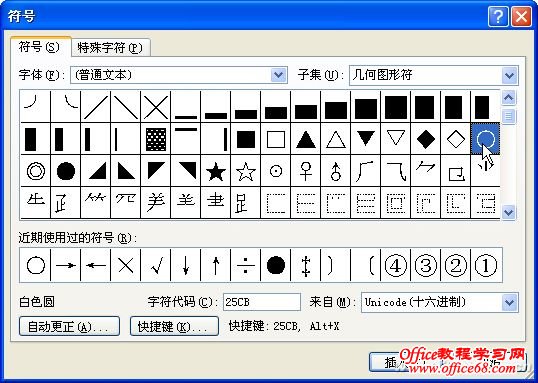Choose the falling diagonal line symbol
The width and height of the screenshot is (538, 383).
click(x=126, y=107)
